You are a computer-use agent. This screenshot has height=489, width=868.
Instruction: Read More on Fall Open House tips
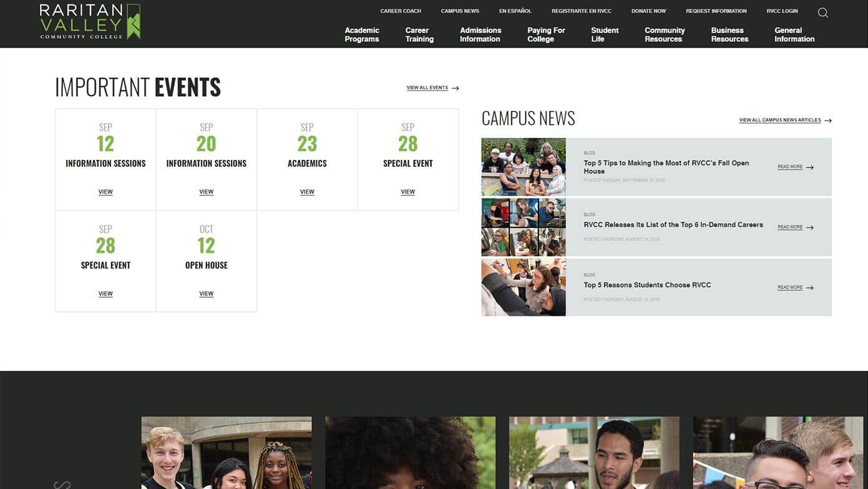[790, 167]
